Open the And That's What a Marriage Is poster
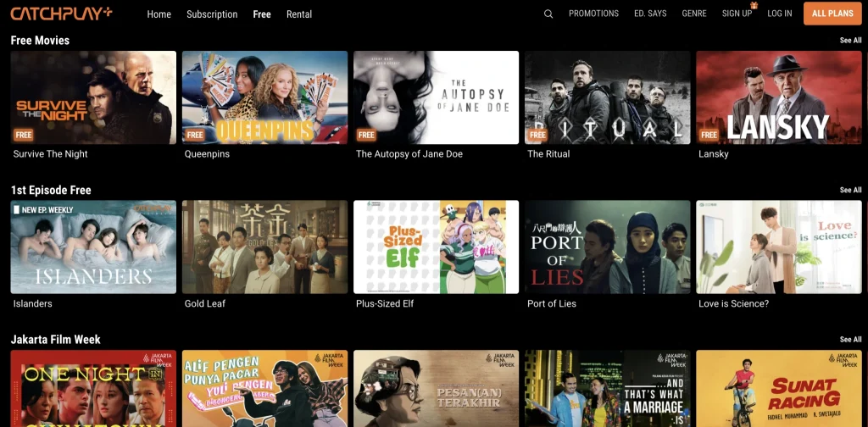The image size is (868, 427). tap(607, 388)
